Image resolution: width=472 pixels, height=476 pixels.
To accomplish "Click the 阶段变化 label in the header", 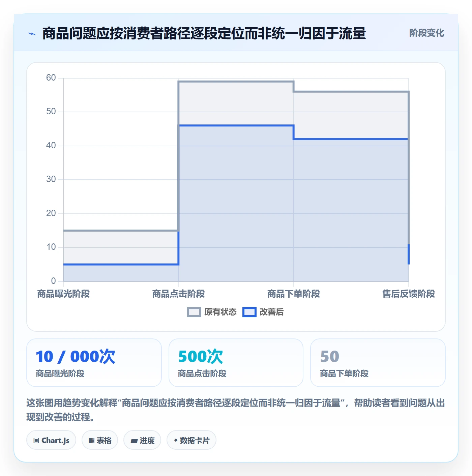I will (x=426, y=33).
